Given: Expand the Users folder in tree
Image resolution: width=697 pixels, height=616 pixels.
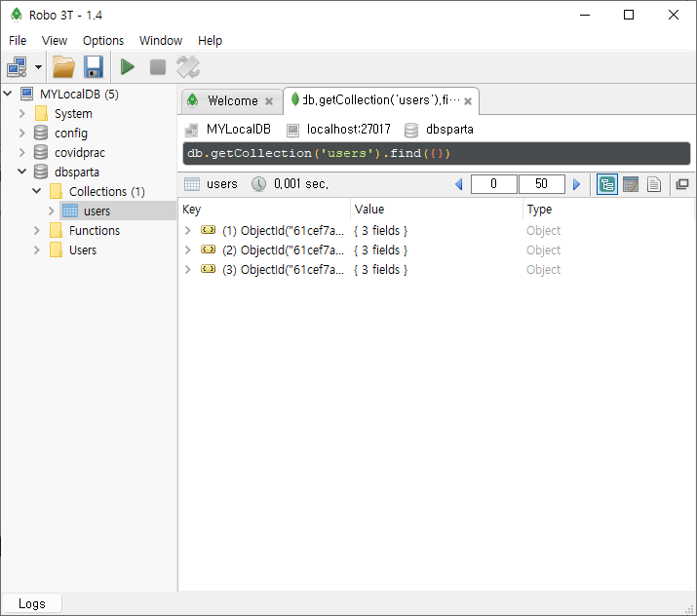Looking at the screenshot, I should [37, 250].
